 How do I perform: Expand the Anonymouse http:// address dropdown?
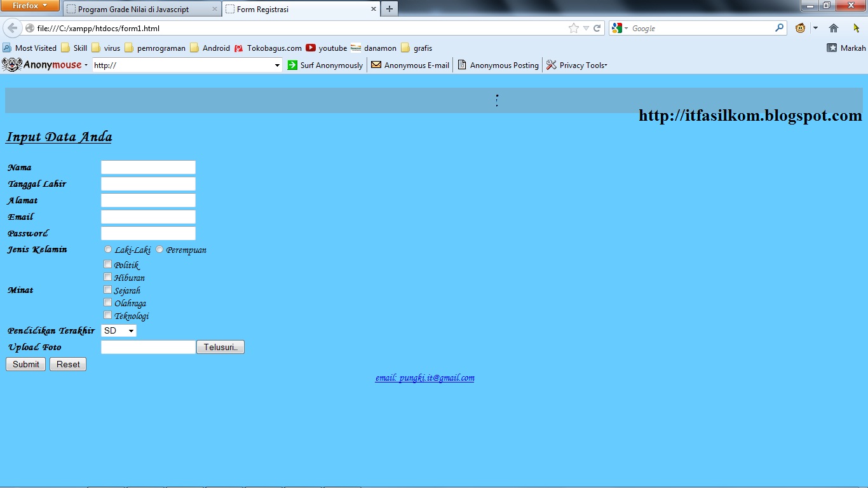pos(276,64)
